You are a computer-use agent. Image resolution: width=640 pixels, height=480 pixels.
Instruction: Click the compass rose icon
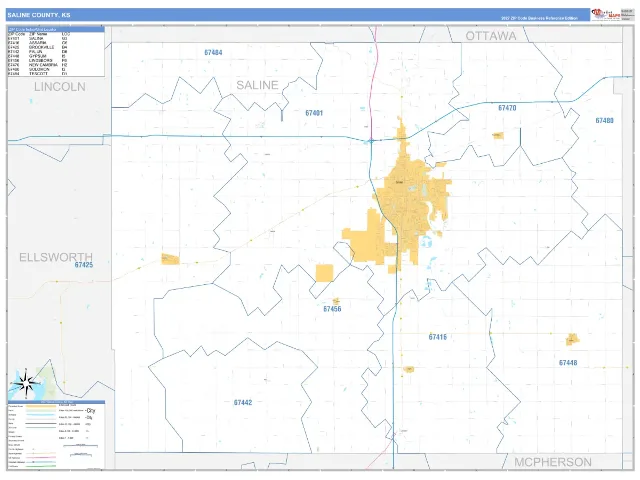click(x=26, y=384)
